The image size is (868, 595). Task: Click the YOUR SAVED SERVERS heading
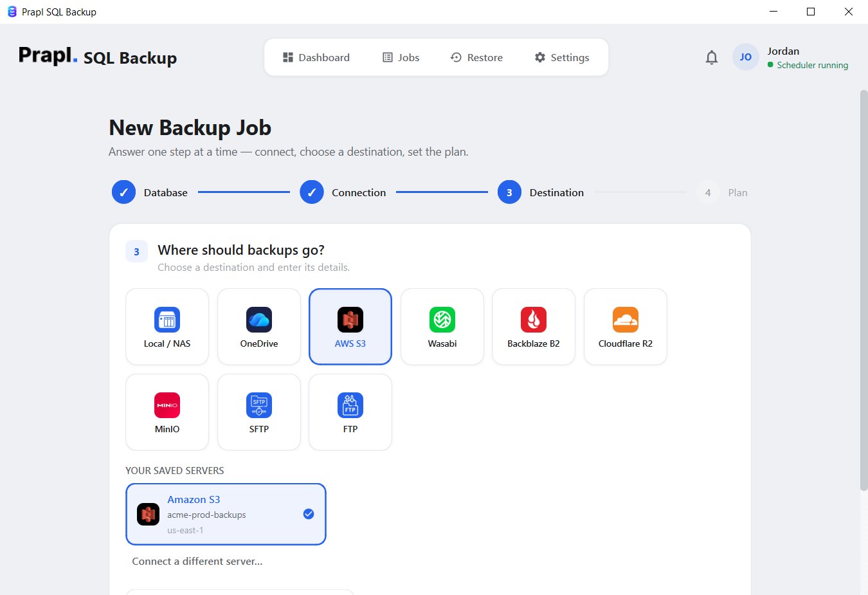pyautogui.click(x=175, y=471)
